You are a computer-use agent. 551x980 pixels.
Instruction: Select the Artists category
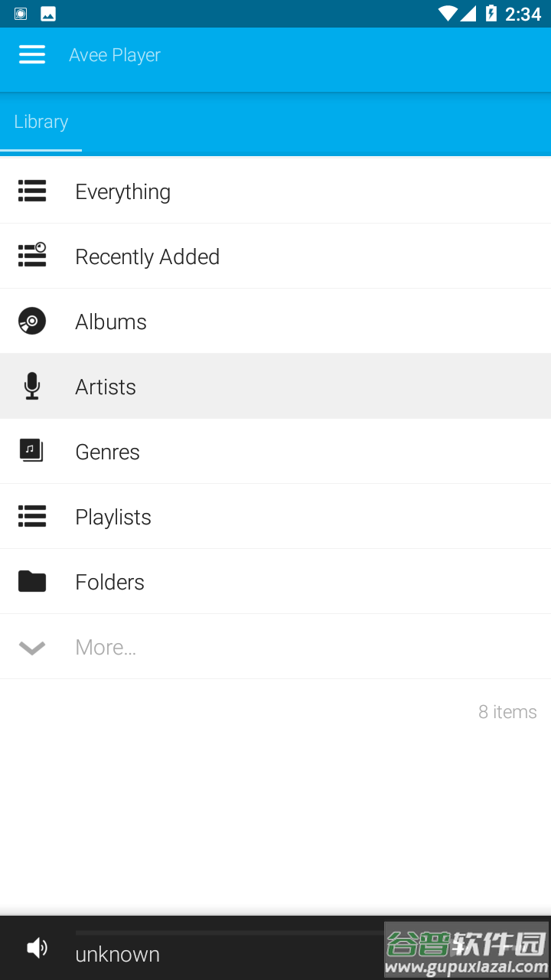(x=106, y=387)
